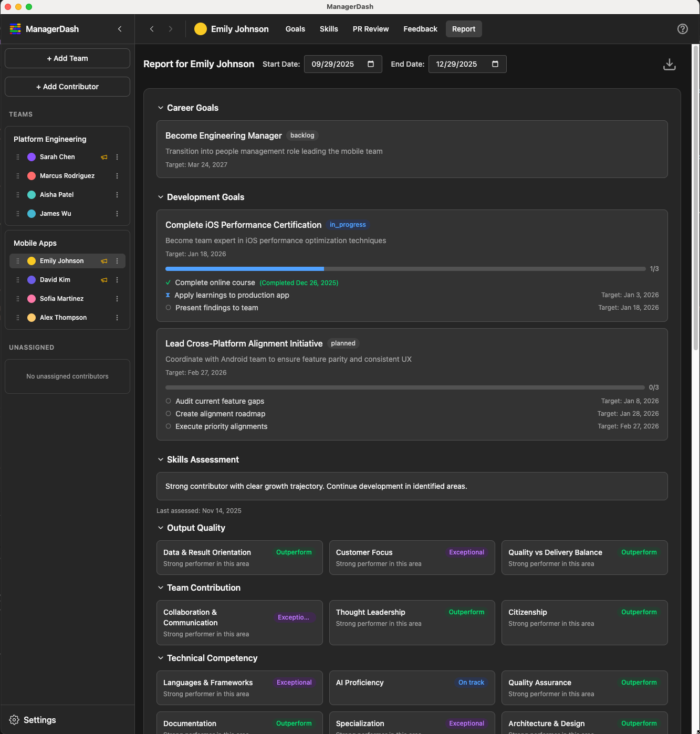
Task: Switch to the Goals tab
Action: (x=295, y=29)
